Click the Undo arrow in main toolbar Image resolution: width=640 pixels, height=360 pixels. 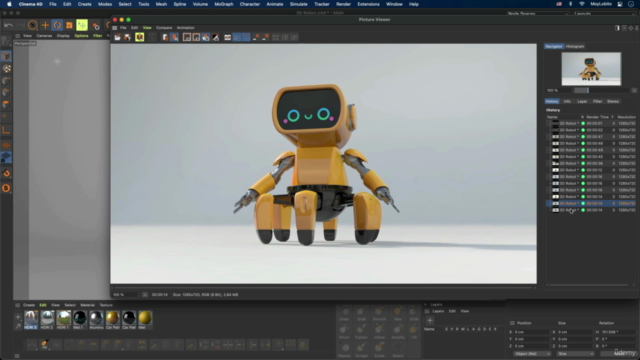(x=8, y=25)
